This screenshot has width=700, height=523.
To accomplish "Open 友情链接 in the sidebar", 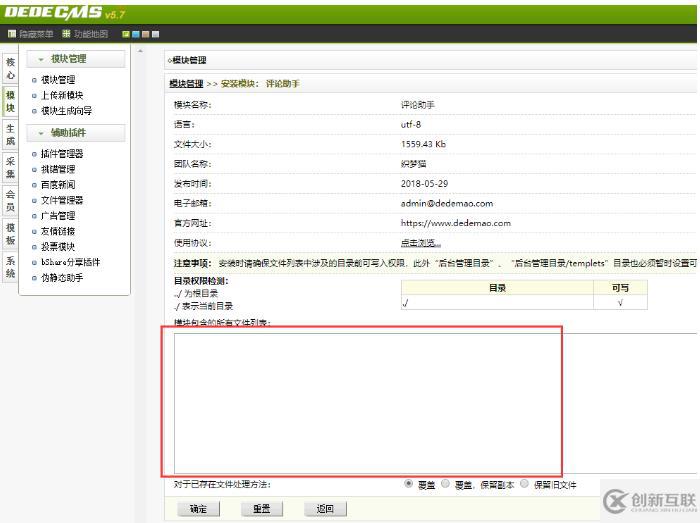I will [x=58, y=231].
